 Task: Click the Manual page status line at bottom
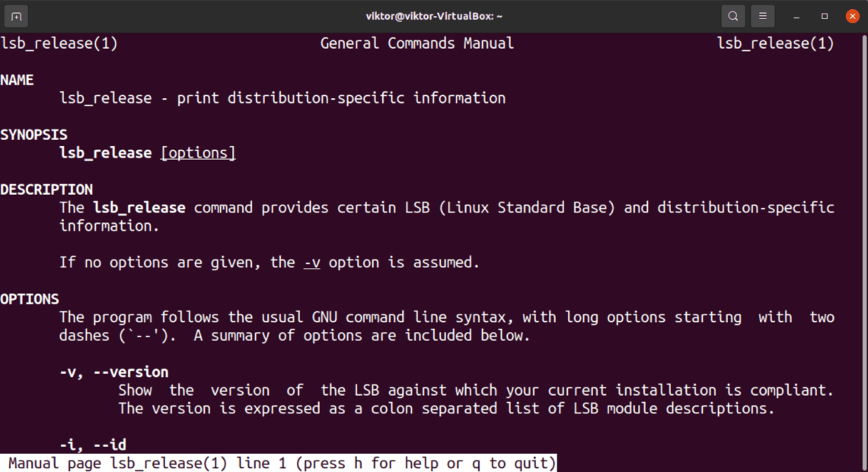pyautogui.click(x=278, y=463)
